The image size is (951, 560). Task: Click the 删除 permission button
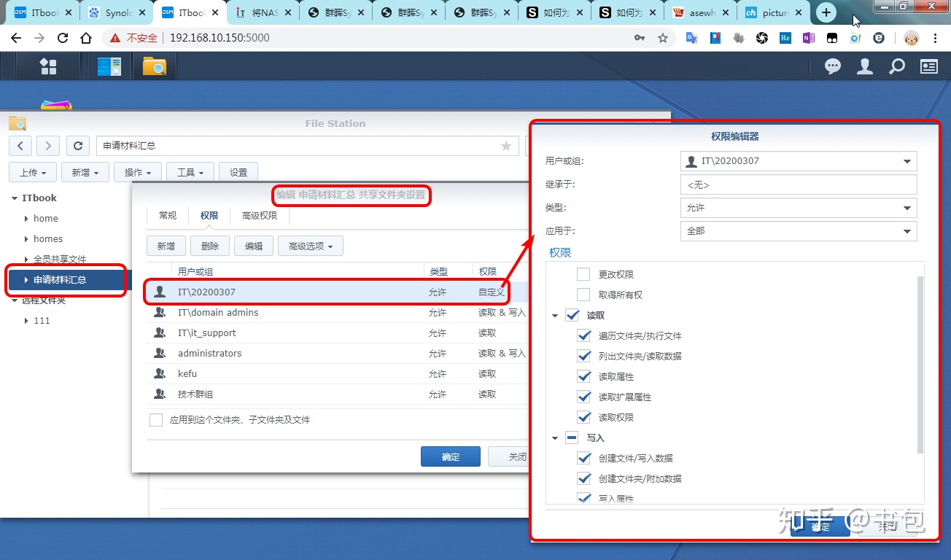pyautogui.click(x=210, y=246)
